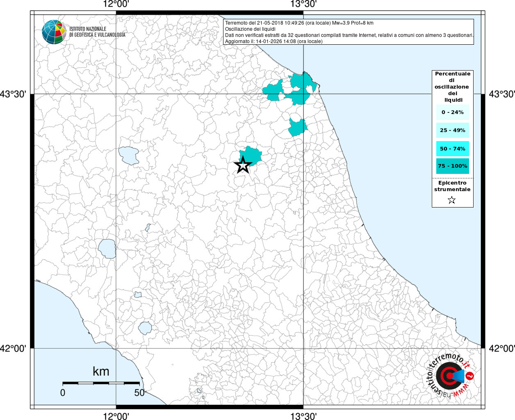Click the star symbol in the legend
The height and width of the screenshot is (420, 515).
[x=452, y=200]
